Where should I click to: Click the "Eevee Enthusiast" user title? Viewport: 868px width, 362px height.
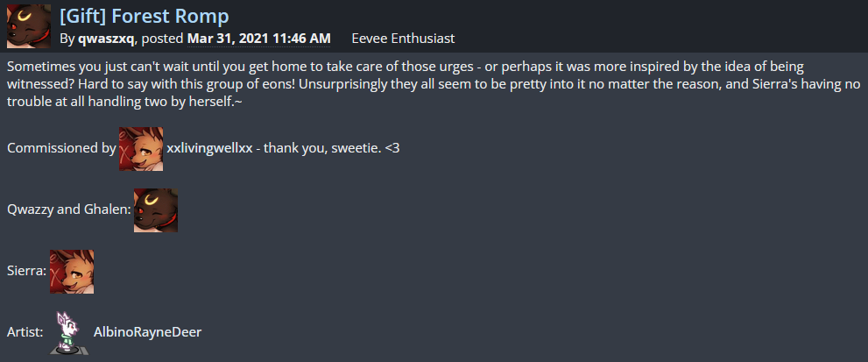403,39
